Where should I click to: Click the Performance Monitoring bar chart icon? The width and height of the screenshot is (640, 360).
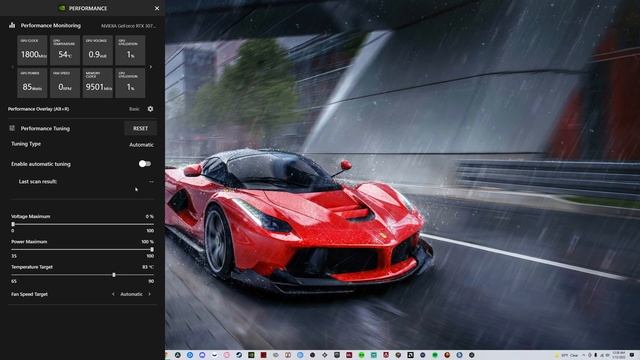[x=12, y=25]
